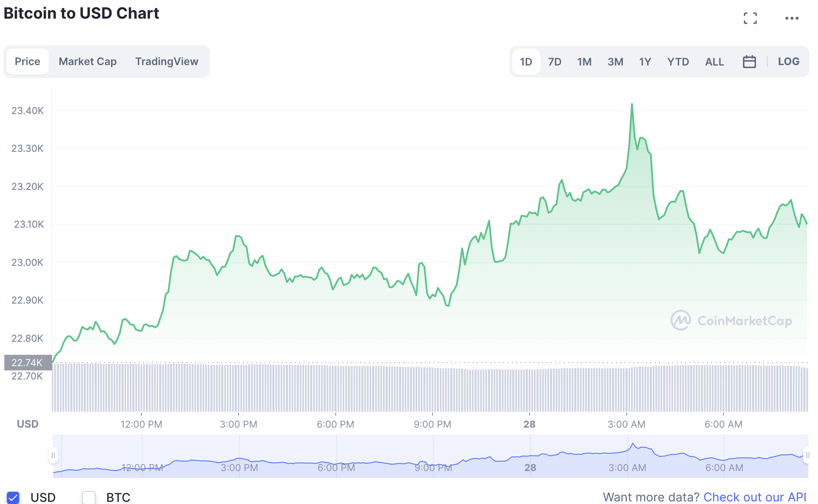The image size is (818, 504).
Task: Click the 12:00 PM x-axis label on main chart
Action: click(141, 424)
